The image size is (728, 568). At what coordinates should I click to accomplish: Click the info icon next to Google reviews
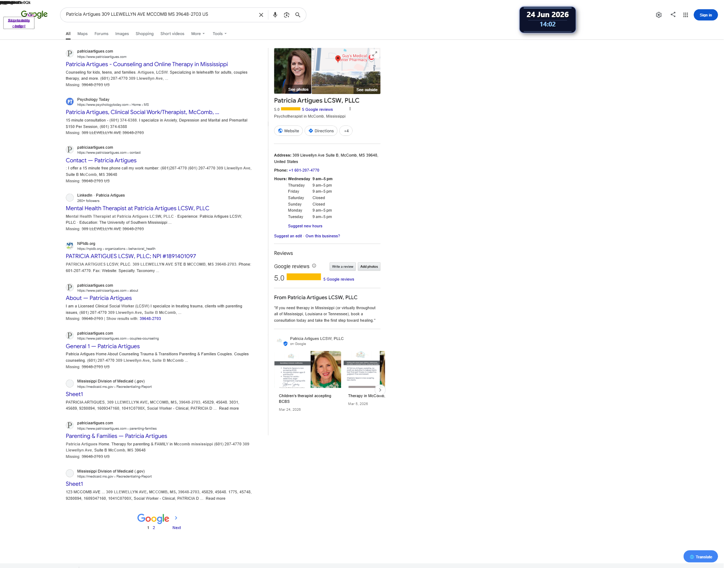click(x=314, y=266)
